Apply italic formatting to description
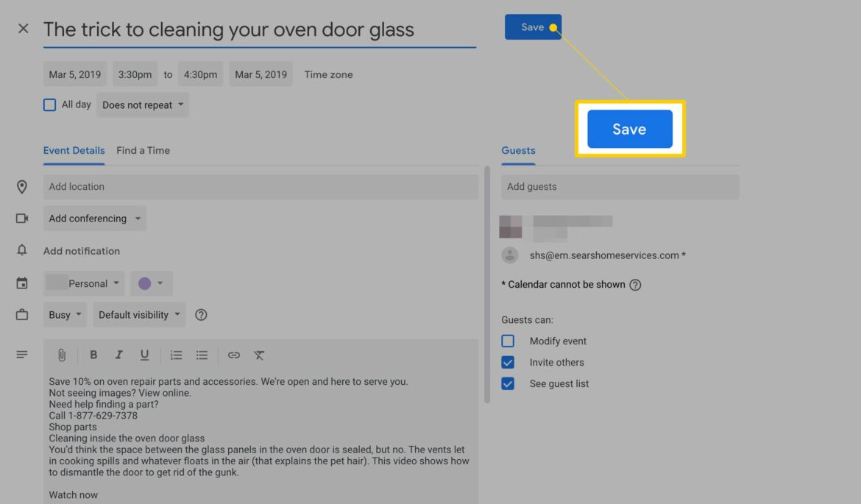This screenshot has width=861, height=504. click(118, 355)
